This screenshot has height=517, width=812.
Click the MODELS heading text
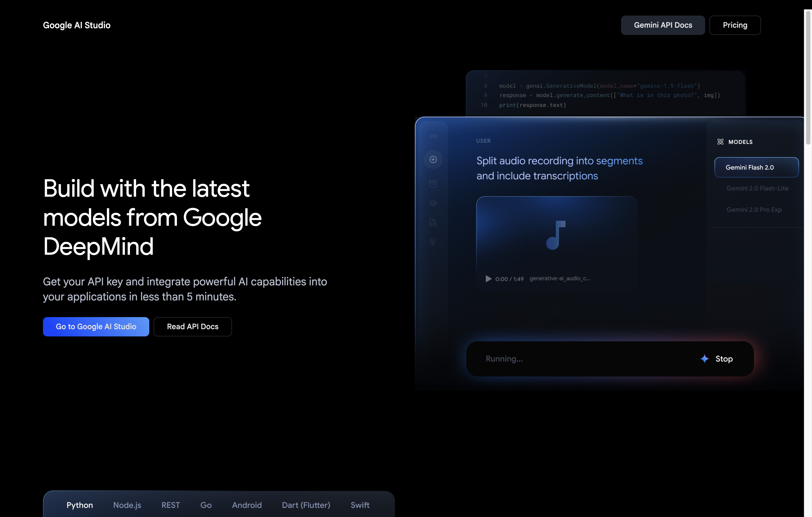tap(740, 142)
